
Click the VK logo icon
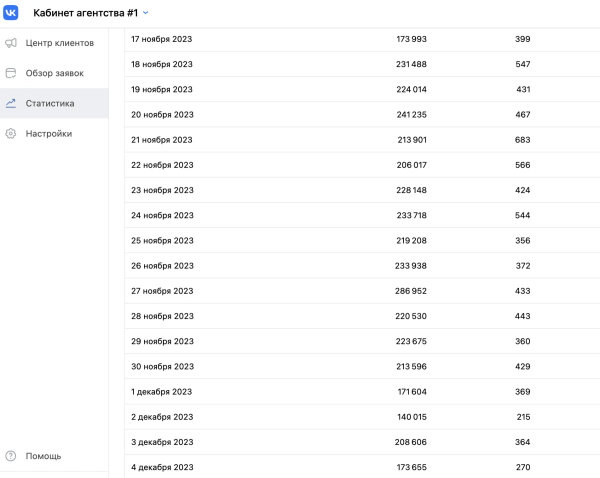coord(11,13)
